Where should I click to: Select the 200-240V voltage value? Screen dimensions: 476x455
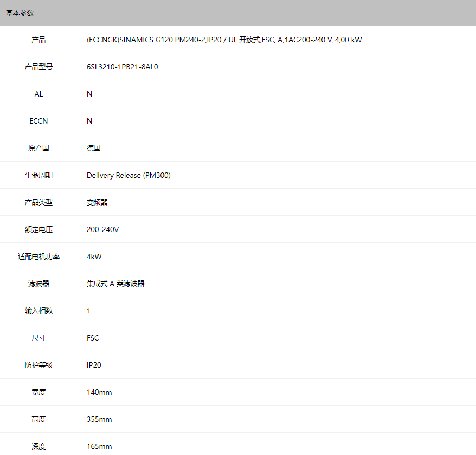(102, 229)
